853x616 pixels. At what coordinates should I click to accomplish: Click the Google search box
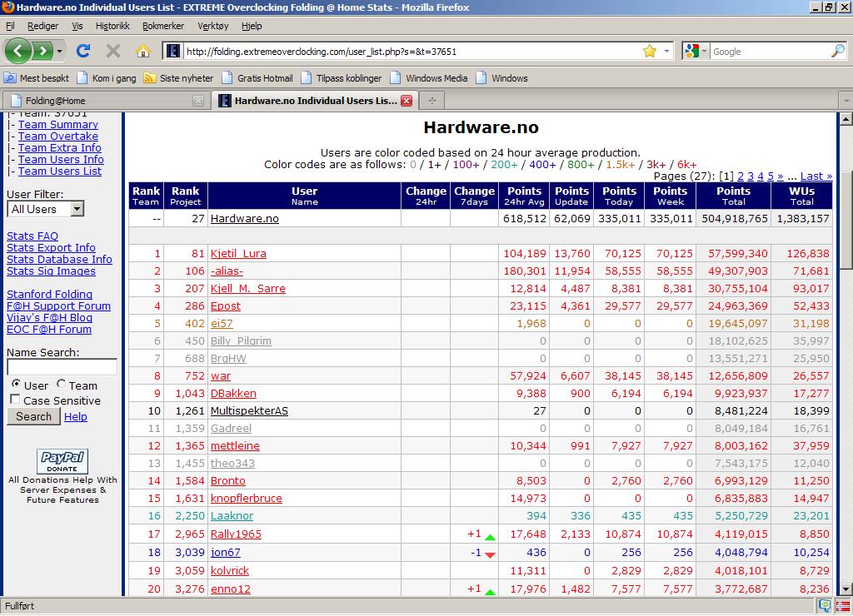[x=770, y=52]
